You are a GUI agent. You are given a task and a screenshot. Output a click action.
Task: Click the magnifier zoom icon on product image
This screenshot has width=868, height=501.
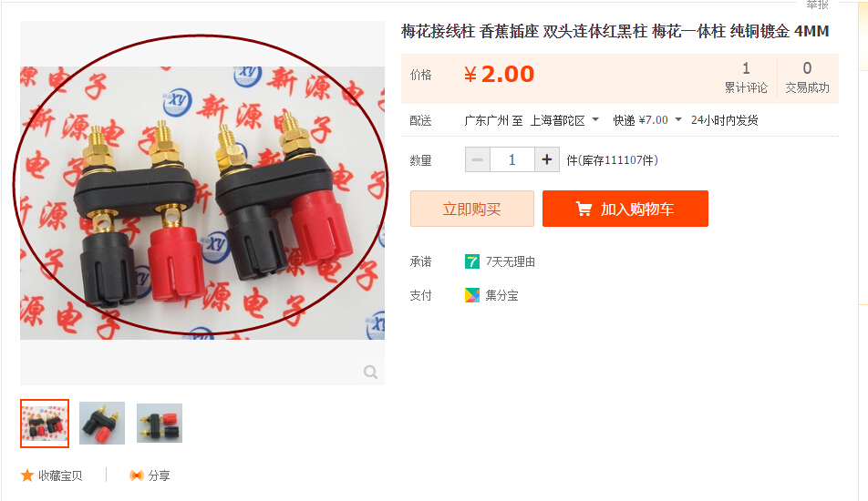click(370, 373)
